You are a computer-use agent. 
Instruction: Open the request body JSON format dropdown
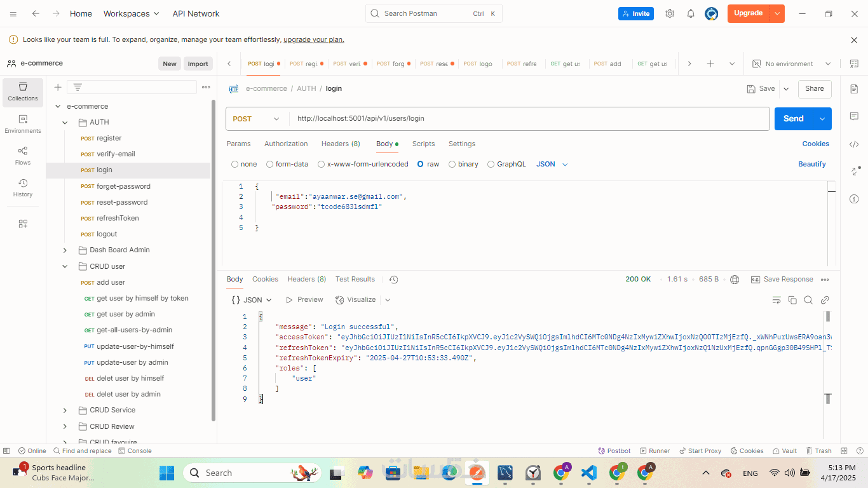pos(552,164)
